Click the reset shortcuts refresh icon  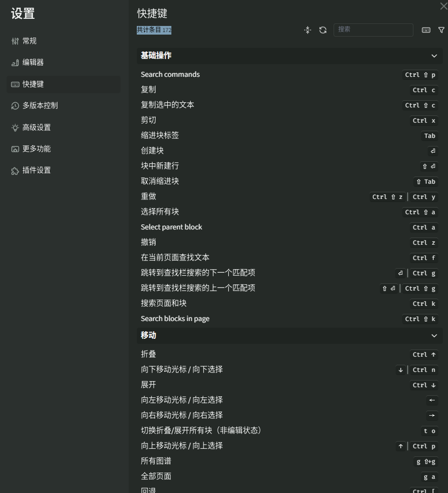point(323,30)
